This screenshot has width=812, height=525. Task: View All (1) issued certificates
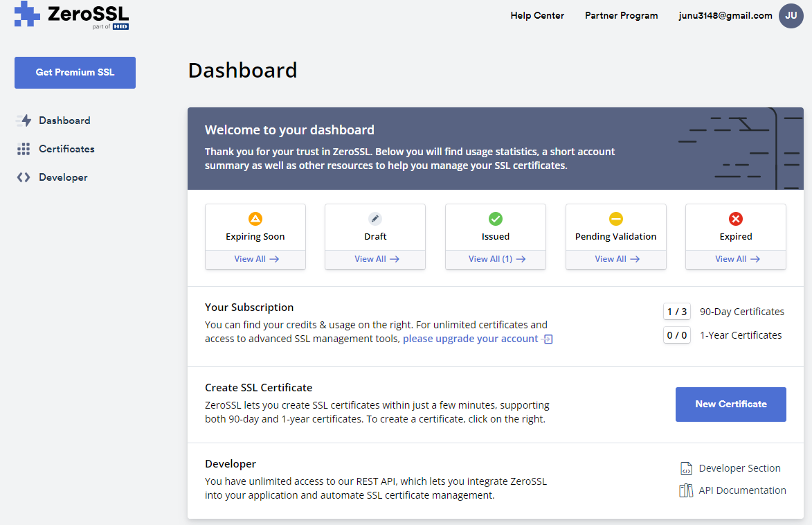(496, 259)
